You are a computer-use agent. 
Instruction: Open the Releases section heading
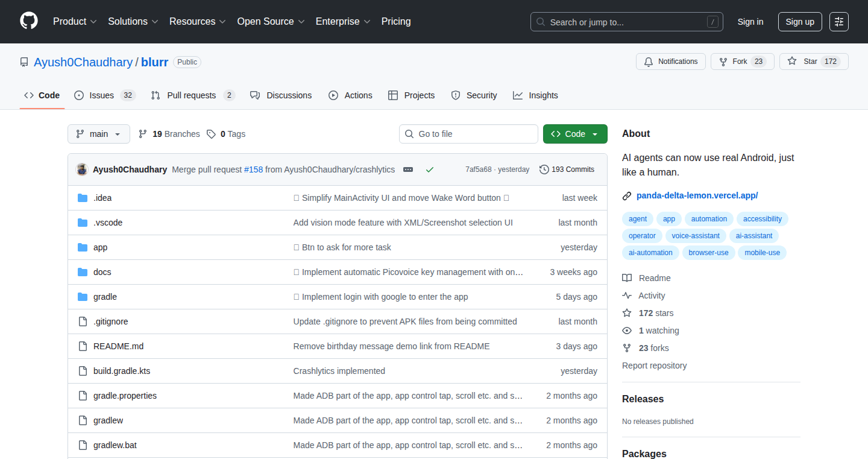(643, 399)
